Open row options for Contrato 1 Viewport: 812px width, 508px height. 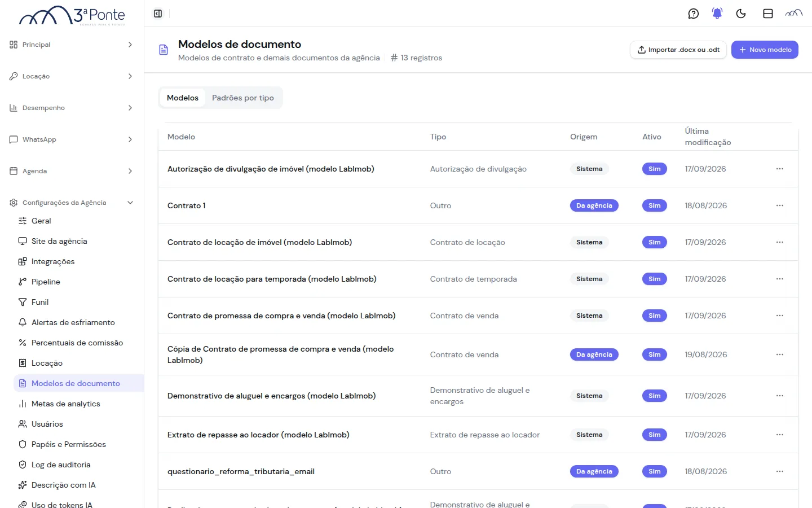[x=780, y=205]
